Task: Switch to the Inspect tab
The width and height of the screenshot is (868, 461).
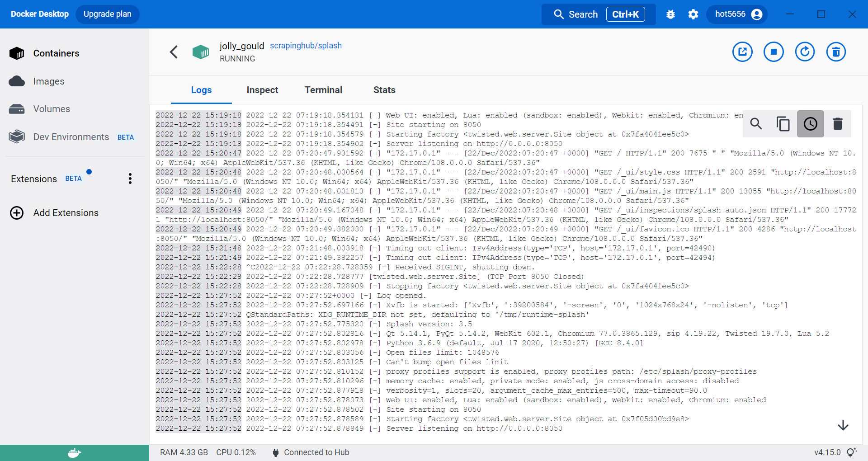Action: pyautogui.click(x=262, y=90)
